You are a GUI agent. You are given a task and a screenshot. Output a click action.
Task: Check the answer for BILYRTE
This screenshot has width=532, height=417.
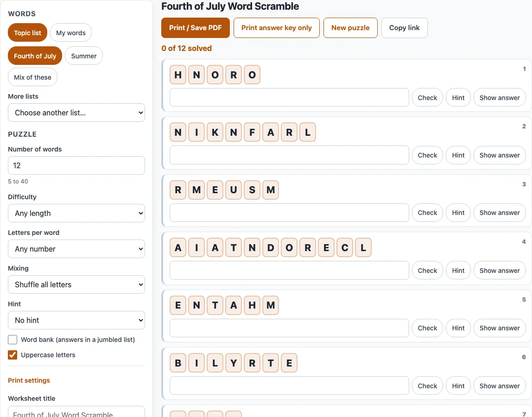coord(427,386)
